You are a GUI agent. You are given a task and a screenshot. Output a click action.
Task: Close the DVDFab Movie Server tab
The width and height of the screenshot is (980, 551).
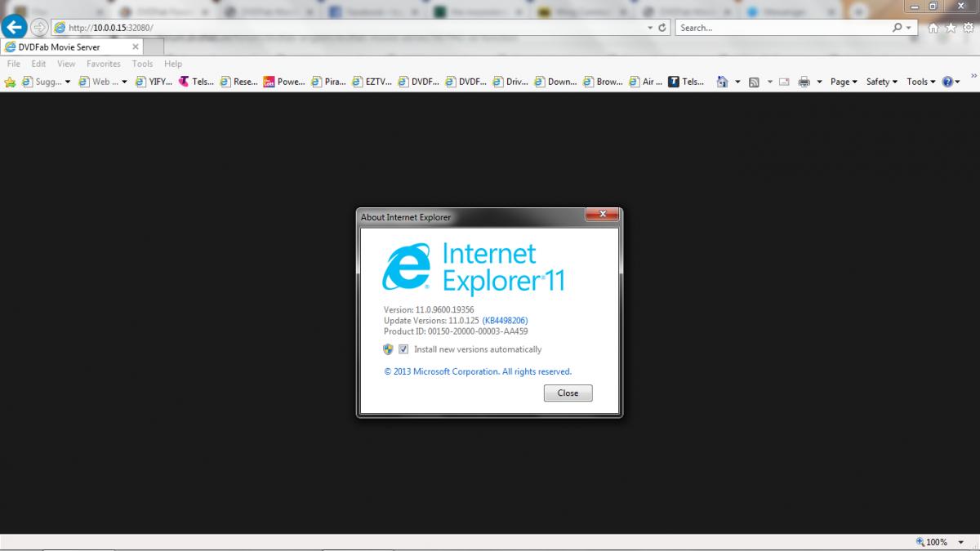point(136,47)
